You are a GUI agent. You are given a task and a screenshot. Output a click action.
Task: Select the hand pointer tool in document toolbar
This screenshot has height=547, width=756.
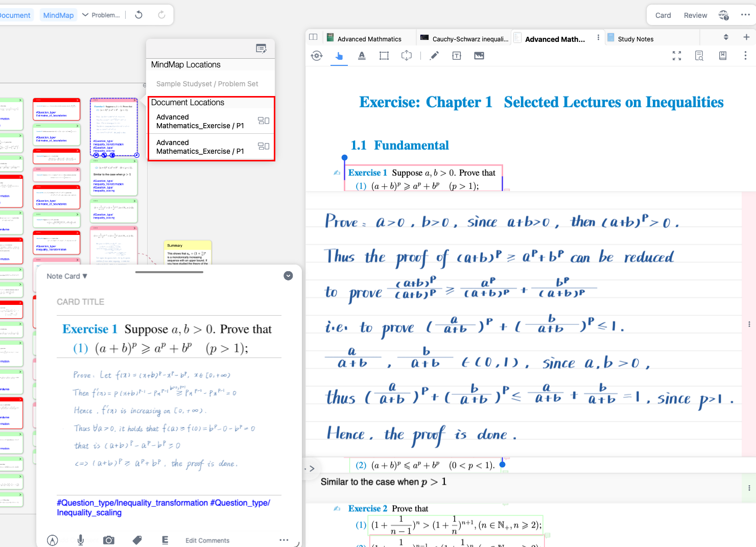pos(339,56)
